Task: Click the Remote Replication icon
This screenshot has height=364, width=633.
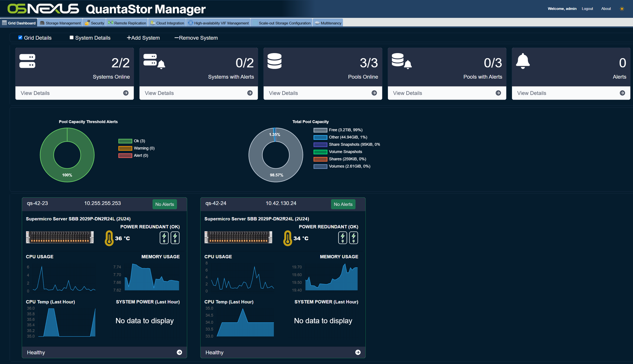Action: click(111, 23)
